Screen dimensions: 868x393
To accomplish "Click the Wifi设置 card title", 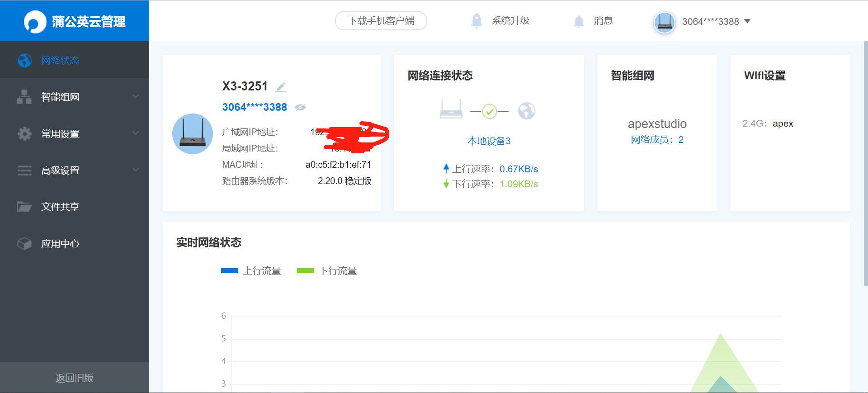I will coord(765,76).
